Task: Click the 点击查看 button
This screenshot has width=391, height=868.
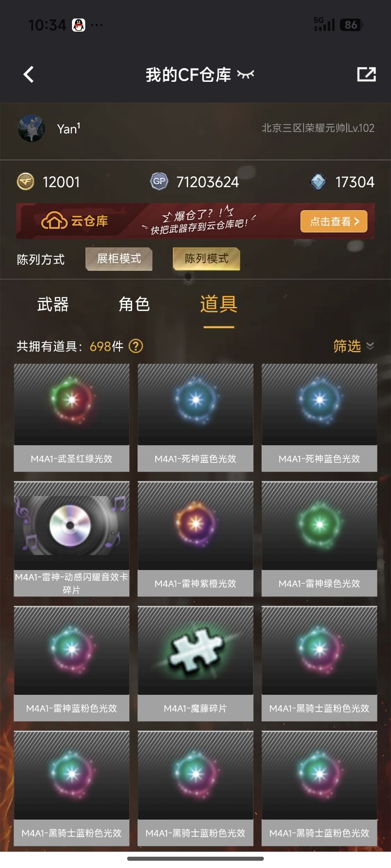Action: (334, 222)
